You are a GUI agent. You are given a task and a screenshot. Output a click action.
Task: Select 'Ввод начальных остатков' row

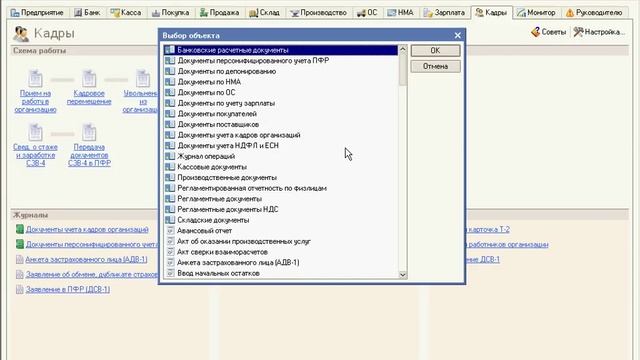pos(281,273)
